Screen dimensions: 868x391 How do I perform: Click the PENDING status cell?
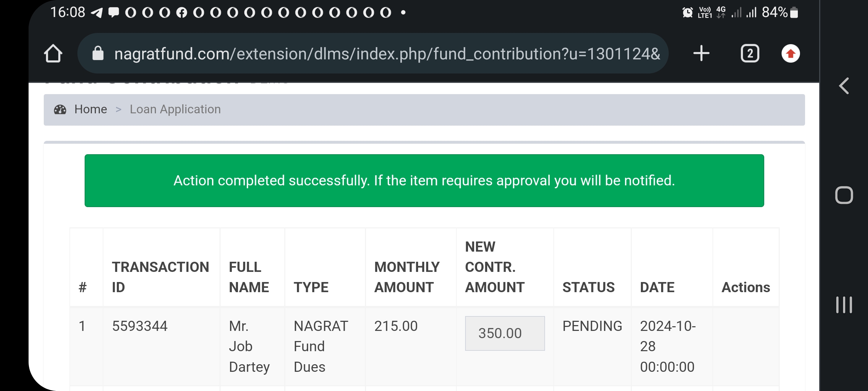tap(592, 326)
